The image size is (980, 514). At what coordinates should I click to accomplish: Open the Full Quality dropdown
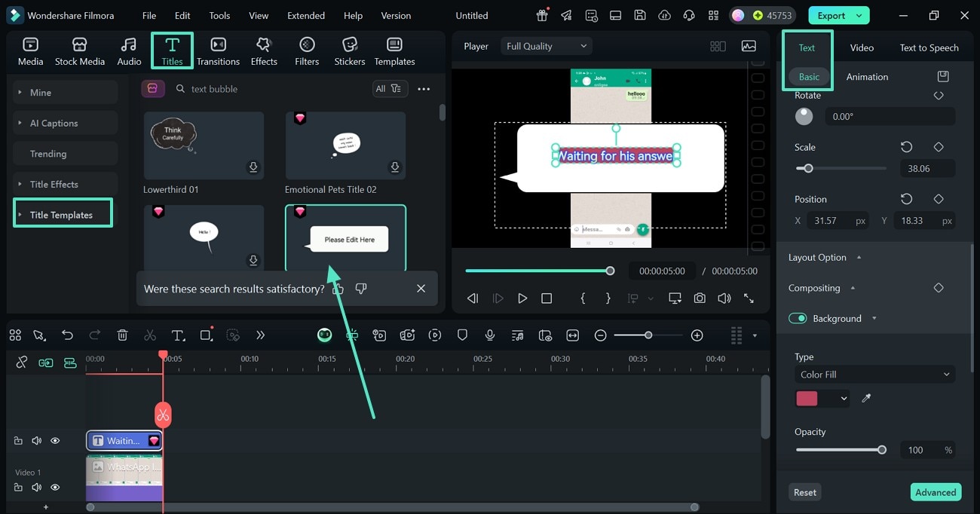pos(547,46)
